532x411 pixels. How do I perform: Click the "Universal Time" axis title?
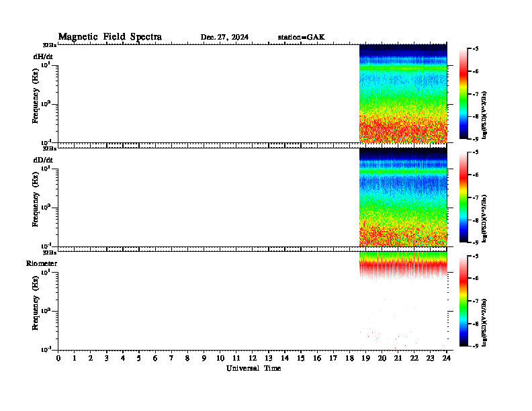point(253,368)
